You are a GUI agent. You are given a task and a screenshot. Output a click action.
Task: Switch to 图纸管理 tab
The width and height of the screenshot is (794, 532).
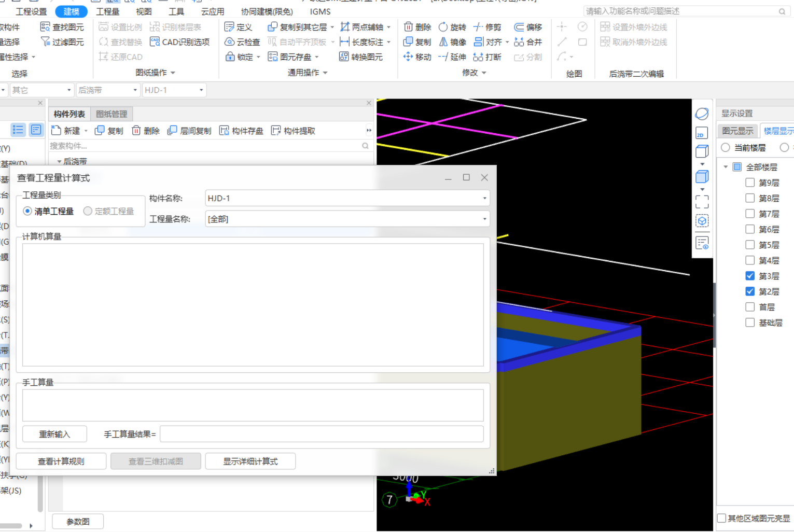coord(112,114)
